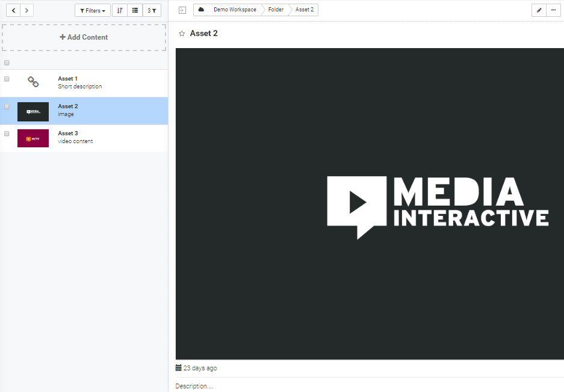
Task: Toggle the select-all checkbox
Action: point(7,63)
